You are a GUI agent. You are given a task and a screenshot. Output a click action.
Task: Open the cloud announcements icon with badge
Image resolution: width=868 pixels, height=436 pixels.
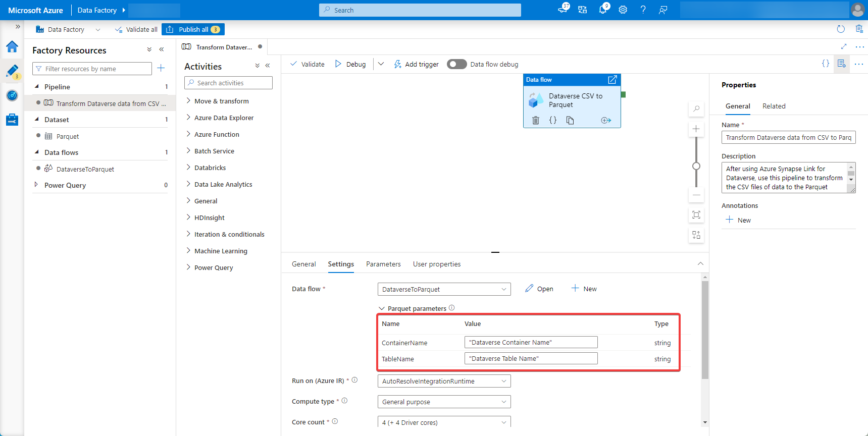(x=563, y=9)
